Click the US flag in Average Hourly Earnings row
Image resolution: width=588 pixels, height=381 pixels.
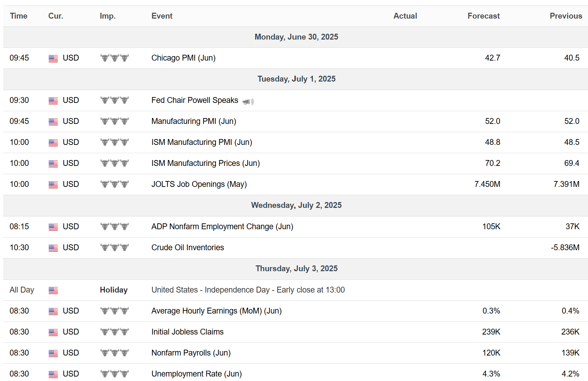pyautogui.click(x=53, y=311)
